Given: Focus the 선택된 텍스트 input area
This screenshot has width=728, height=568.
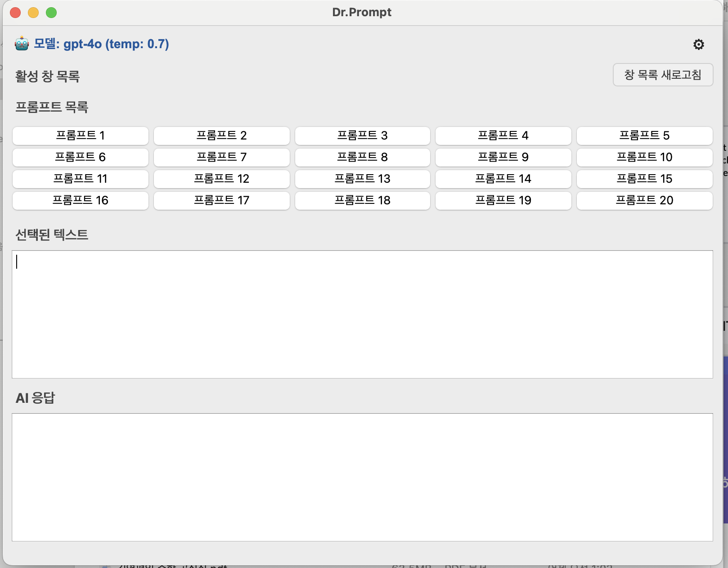Looking at the screenshot, I should pos(362,314).
